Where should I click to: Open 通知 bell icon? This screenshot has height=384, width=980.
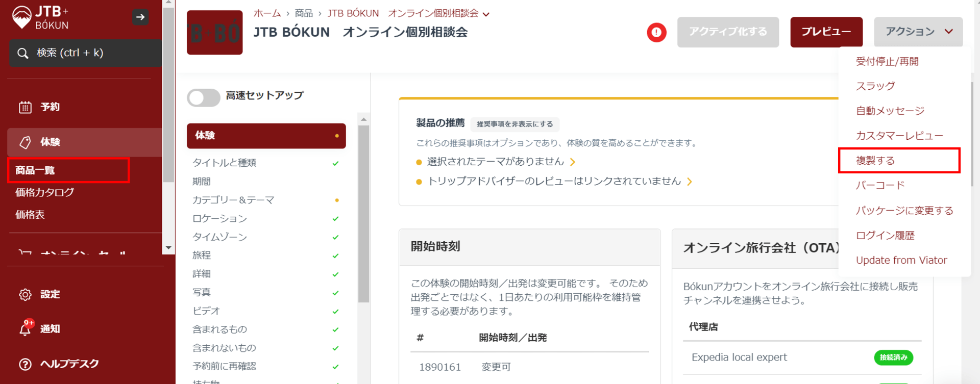(25, 329)
